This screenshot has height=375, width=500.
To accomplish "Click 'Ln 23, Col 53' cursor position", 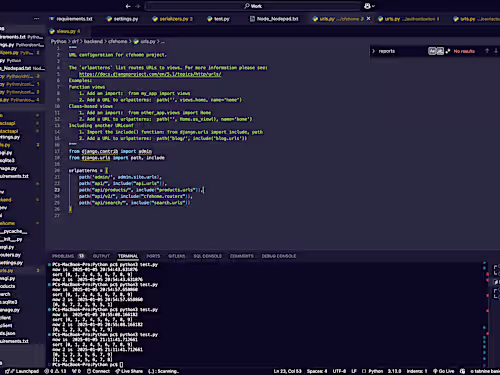I will coord(287,371).
